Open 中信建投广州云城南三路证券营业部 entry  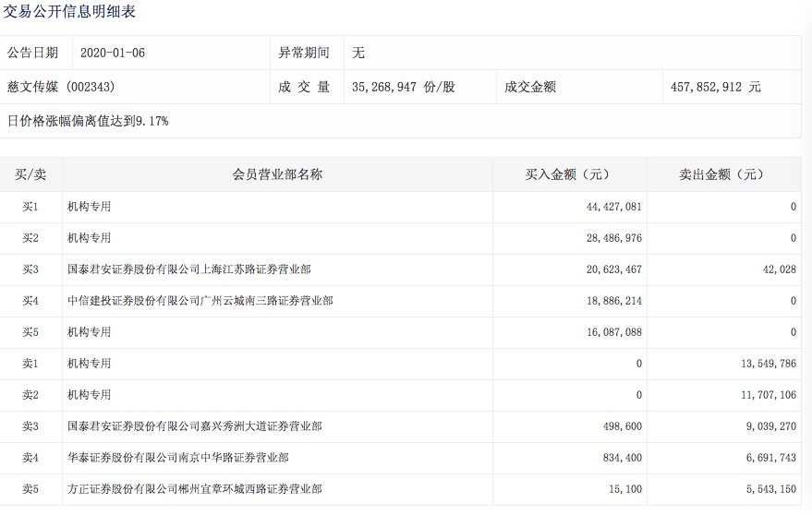click(200, 301)
